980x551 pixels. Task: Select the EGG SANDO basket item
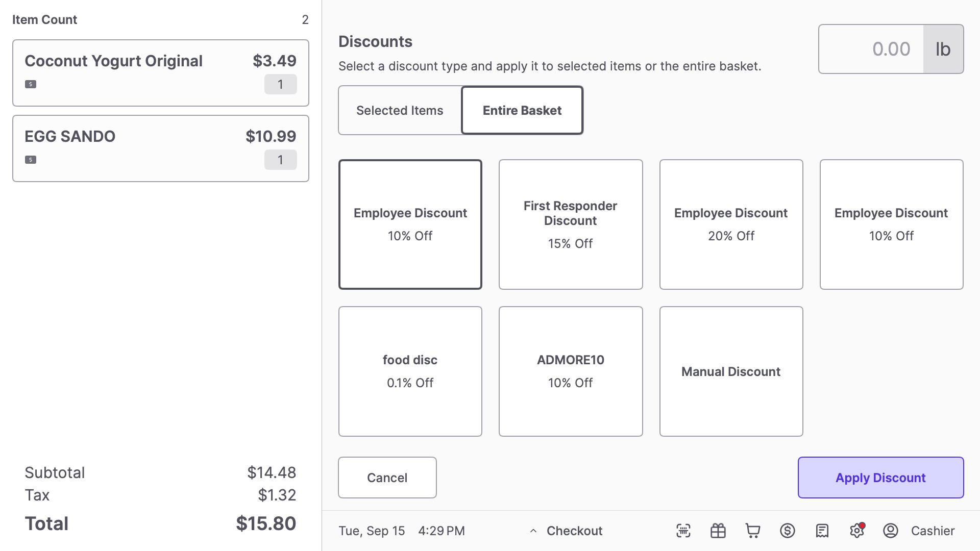pos(161,148)
